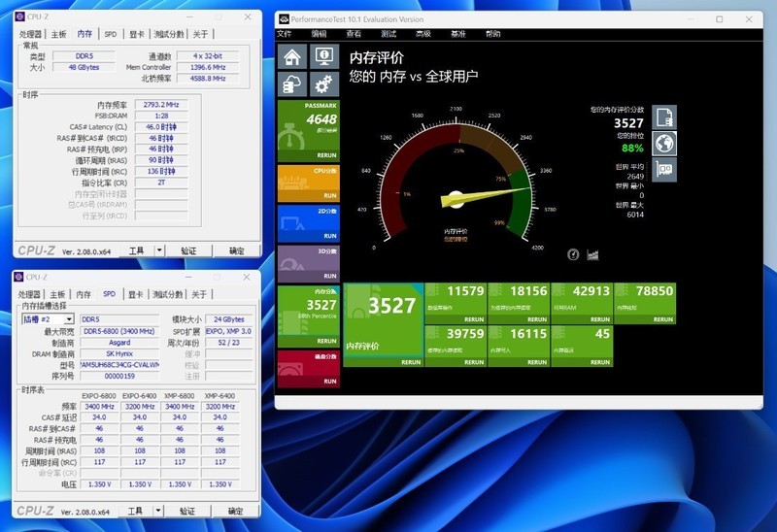Switch to SPD tab in top CPU-Z
Screen dimensions: 777x532
(x=111, y=34)
